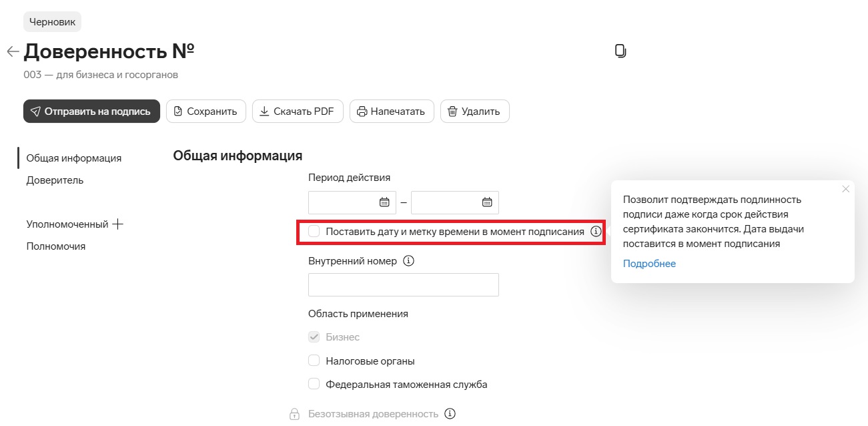
Task: Click info icon next to Внутренний номер
Action: tap(409, 261)
